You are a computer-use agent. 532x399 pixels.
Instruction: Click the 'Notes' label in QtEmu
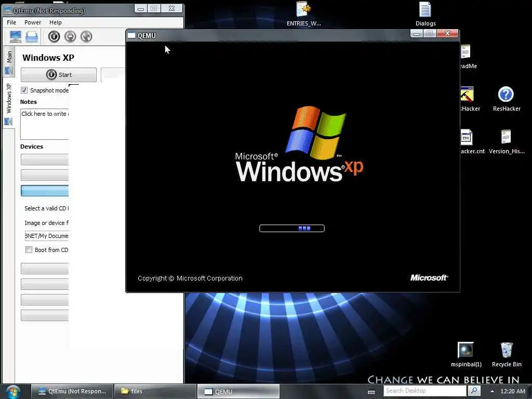(x=29, y=102)
